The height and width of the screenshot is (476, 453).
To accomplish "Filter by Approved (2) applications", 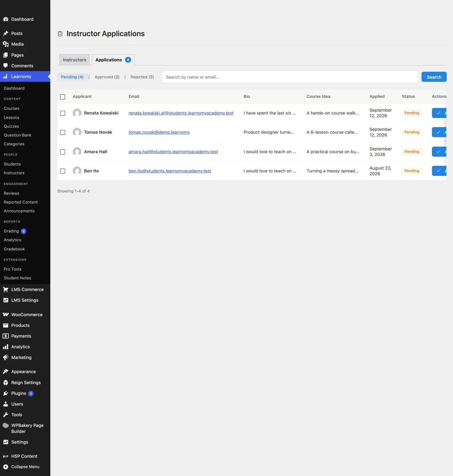I will 107,77.
